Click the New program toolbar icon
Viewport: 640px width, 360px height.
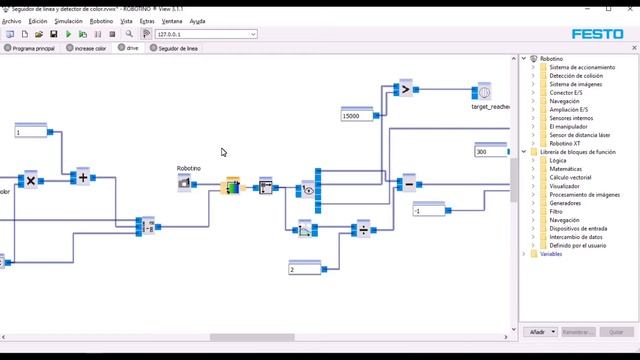tap(24, 34)
